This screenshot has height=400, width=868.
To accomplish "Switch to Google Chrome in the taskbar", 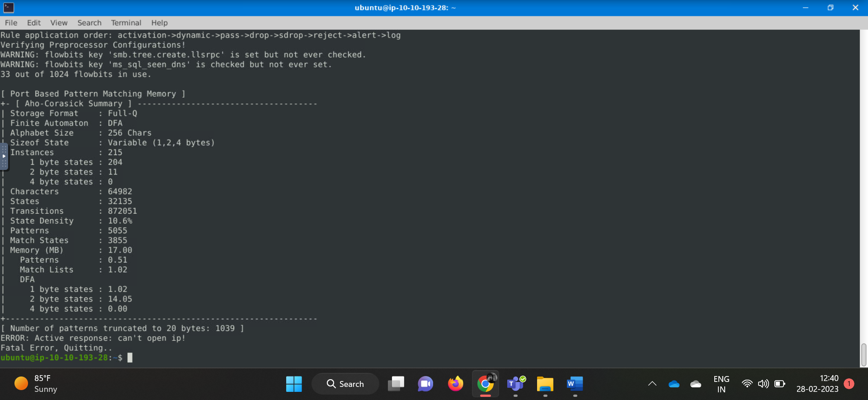I will click(x=485, y=384).
